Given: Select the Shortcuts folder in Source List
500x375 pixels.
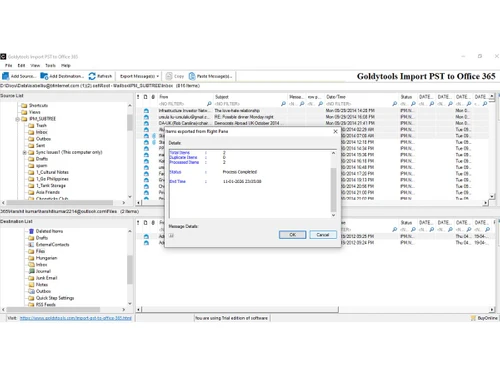Looking at the screenshot, I should coord(38,105).
